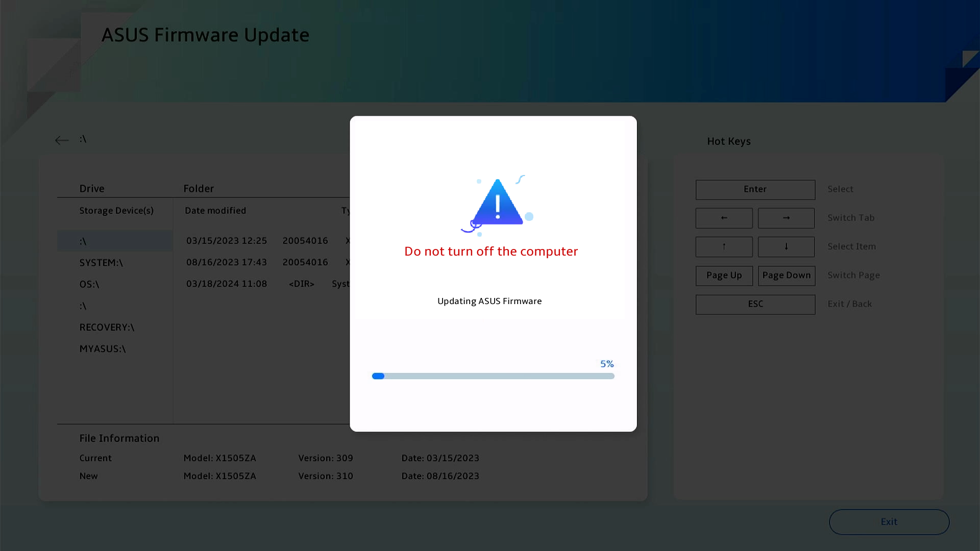Image resolution: width=980 pixels, height=551 pixels.
Task: Click the 5% progress label
Action: (x=607, y=364)
